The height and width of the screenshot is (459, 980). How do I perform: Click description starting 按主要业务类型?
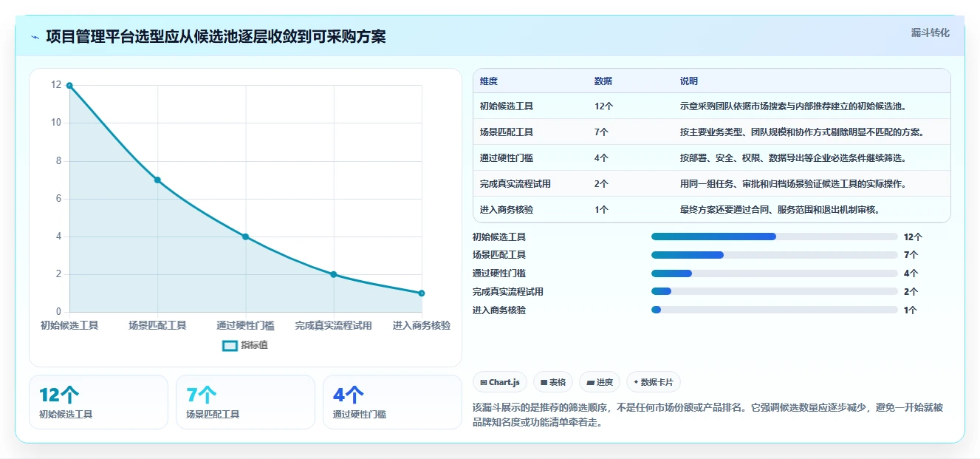(x=803, y=132)
